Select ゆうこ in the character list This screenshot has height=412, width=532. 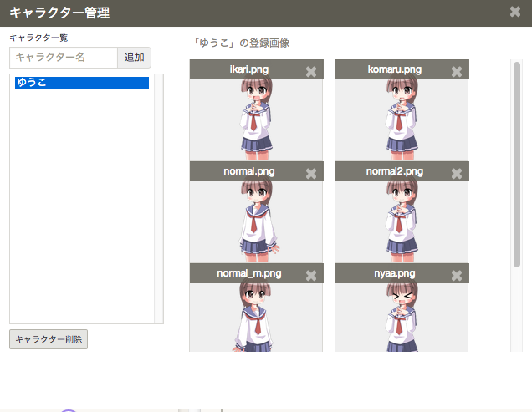82,83
